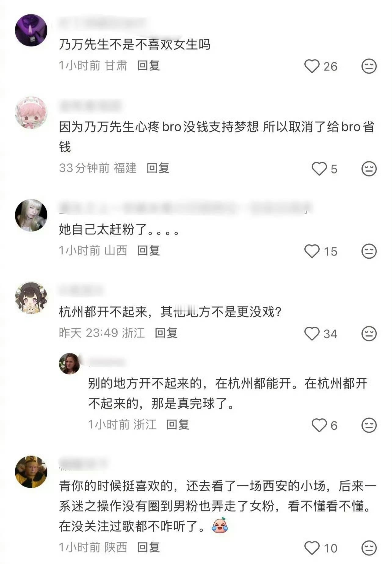Like the Gansu comment with 26 likes
Viewport: 392px width, 564px height.
tap(312, 66)
